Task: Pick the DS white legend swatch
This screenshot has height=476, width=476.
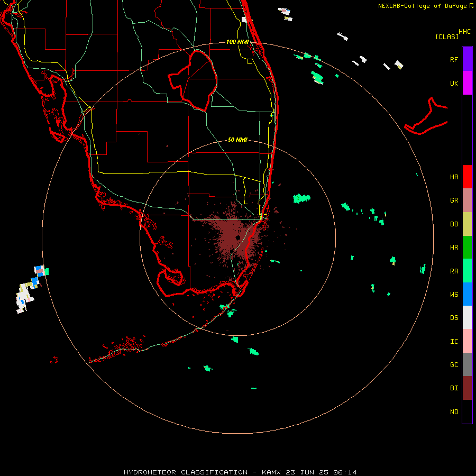Action: (467, 317)
